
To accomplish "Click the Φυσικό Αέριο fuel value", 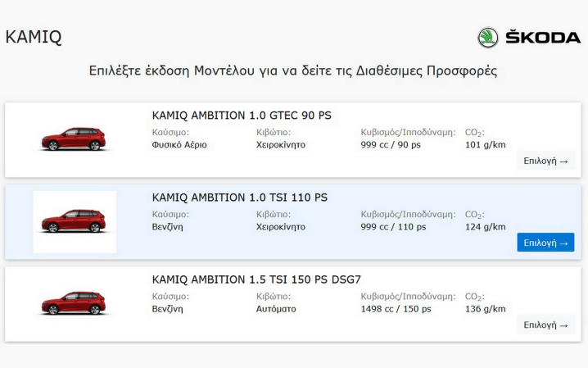I will tap(179, 145).
